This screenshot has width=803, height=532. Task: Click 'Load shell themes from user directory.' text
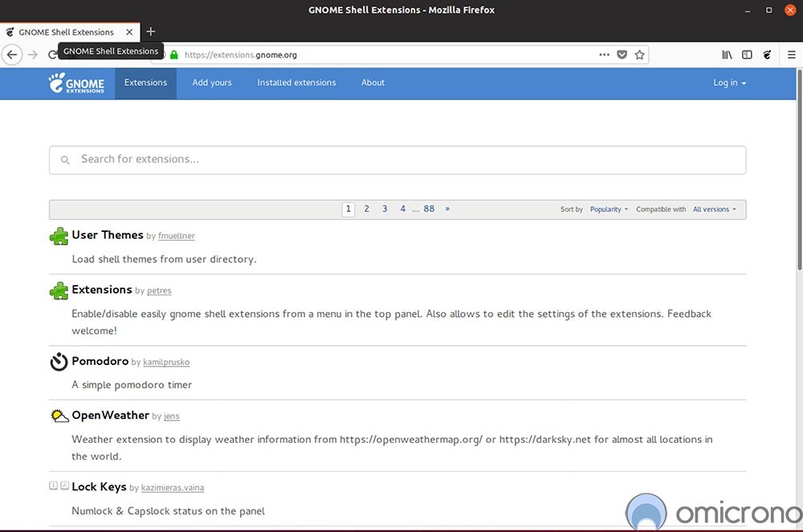tap(164, 259)
